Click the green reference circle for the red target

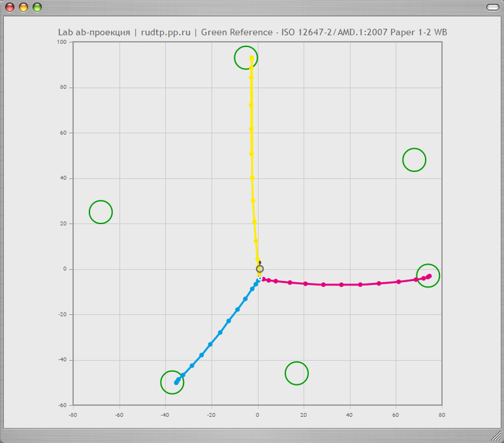pyautogui.click(x=414, y=160)
